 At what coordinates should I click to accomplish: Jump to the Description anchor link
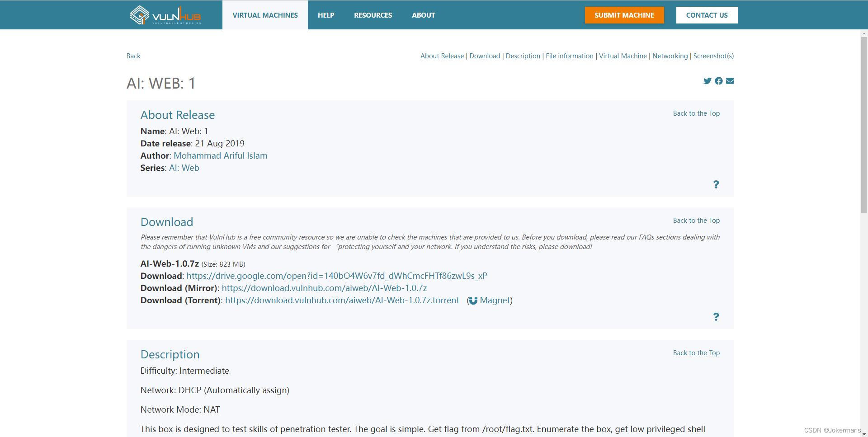click(523, 56)
